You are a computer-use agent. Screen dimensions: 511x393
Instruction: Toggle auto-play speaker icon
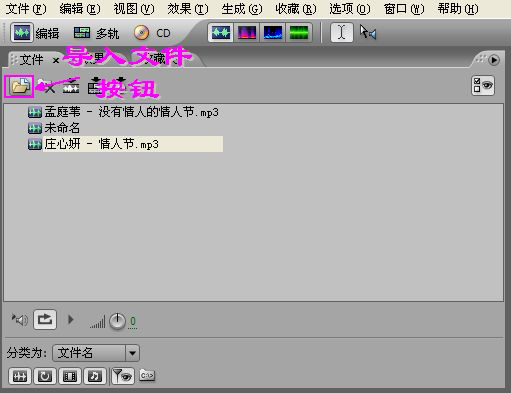coord(20,320)
